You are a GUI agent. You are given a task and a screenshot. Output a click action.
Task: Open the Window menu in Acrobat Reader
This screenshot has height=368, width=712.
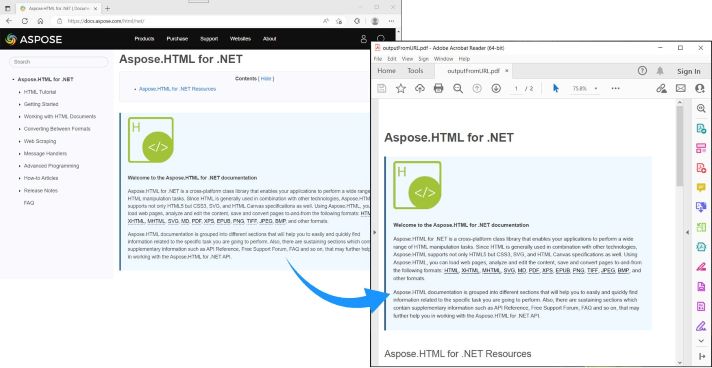[443, 59]
